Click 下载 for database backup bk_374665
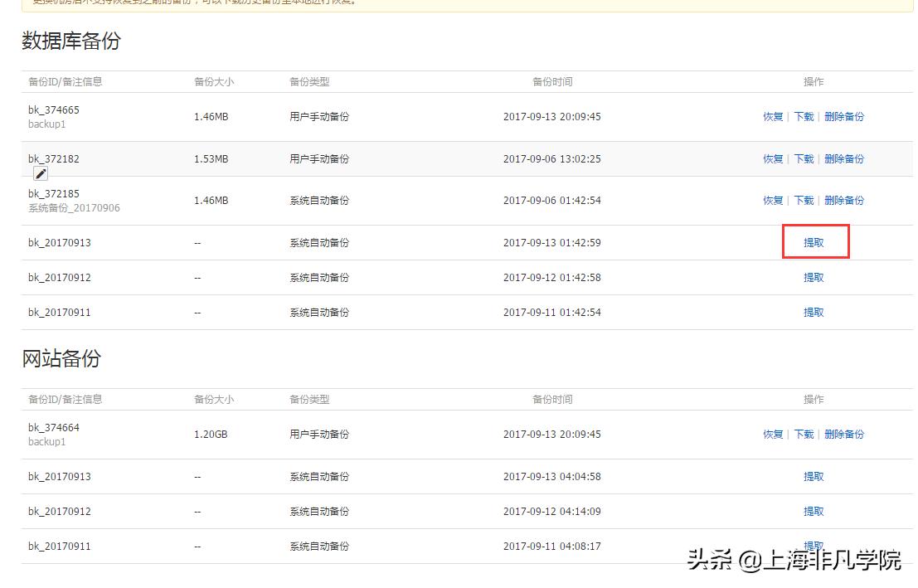 (802, 117)
